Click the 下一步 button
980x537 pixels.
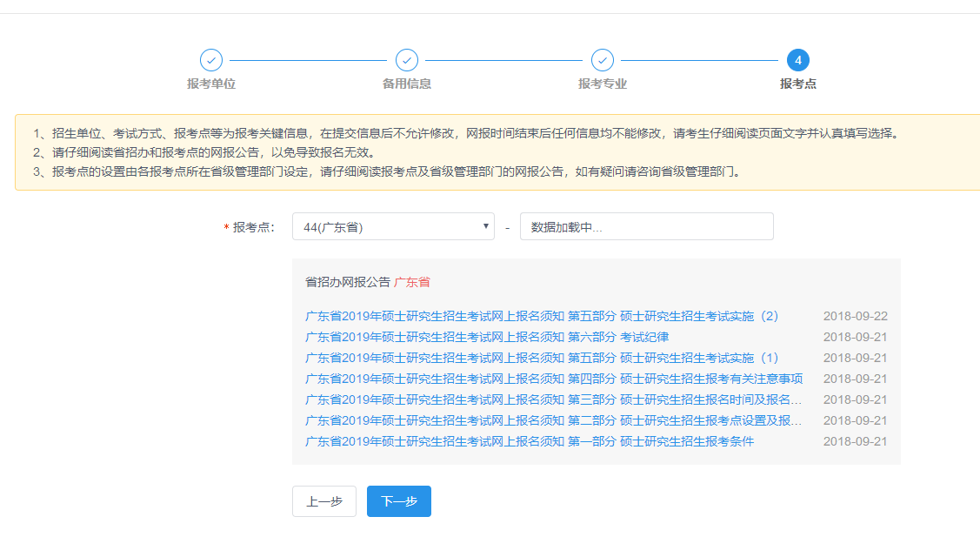399,501
